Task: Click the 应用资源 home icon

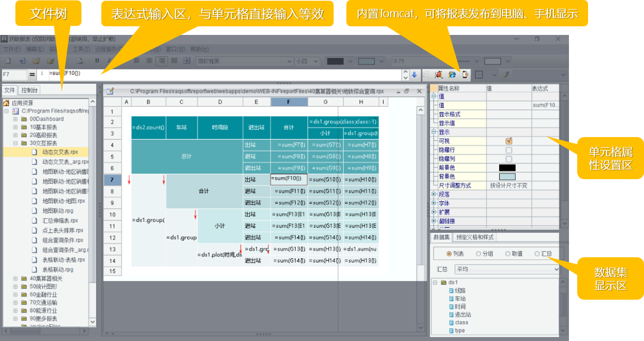Action: [6, 103]
